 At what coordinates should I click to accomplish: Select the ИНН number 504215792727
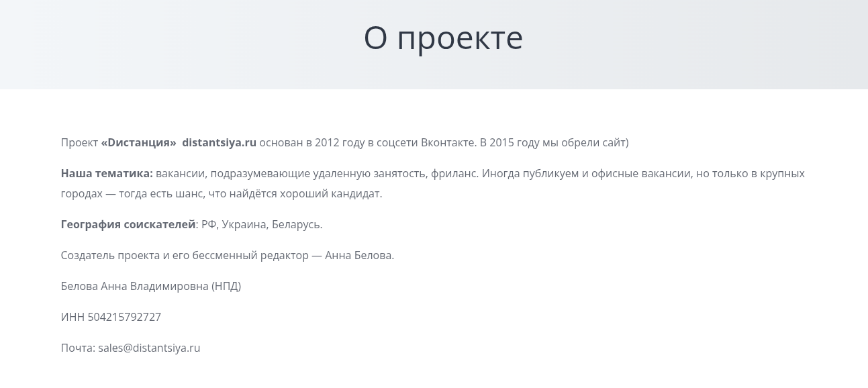124,317
